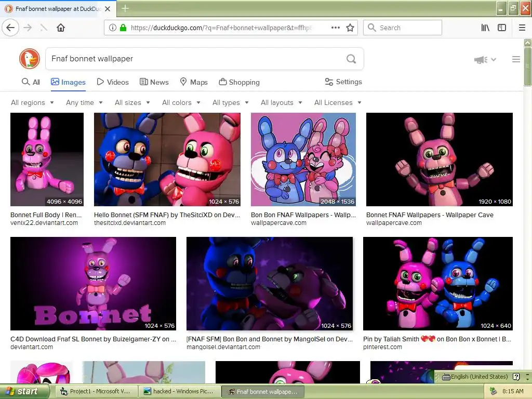
Task: Open a new tab with the plus icon
Action: (x=125, y=8)
